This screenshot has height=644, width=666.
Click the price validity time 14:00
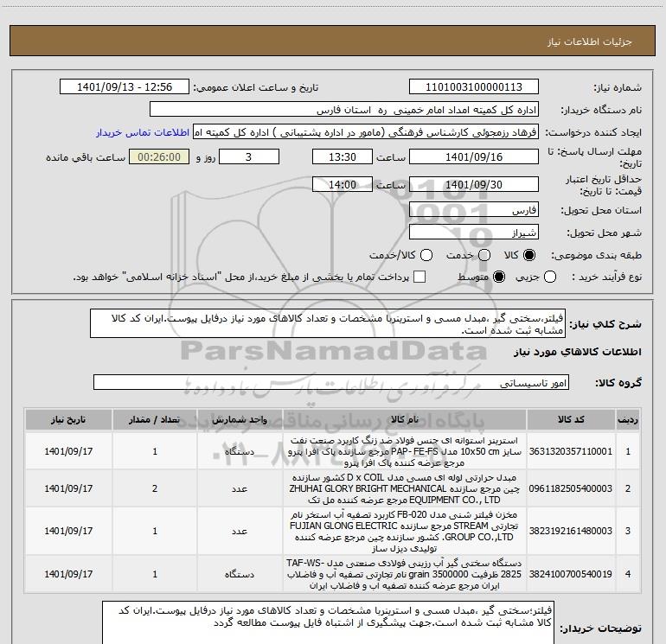point(343,184)
